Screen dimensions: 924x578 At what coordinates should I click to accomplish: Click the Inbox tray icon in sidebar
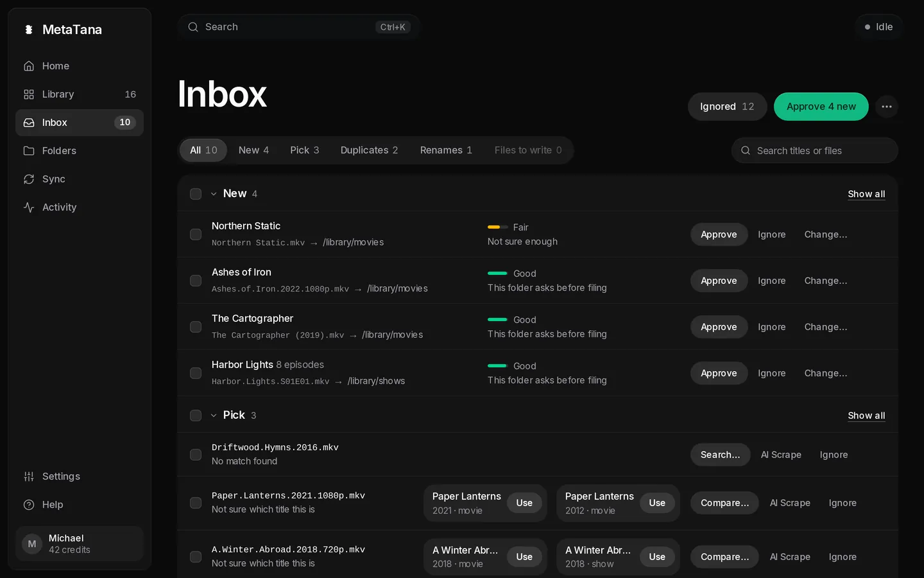pyautogui.click(x=29, y=123)
